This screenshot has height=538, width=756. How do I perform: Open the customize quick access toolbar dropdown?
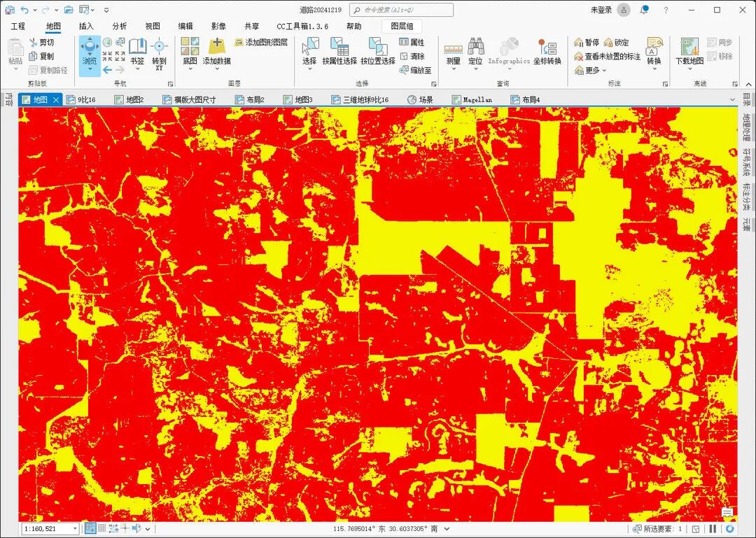pyautogui.click(x=106, y=10)
